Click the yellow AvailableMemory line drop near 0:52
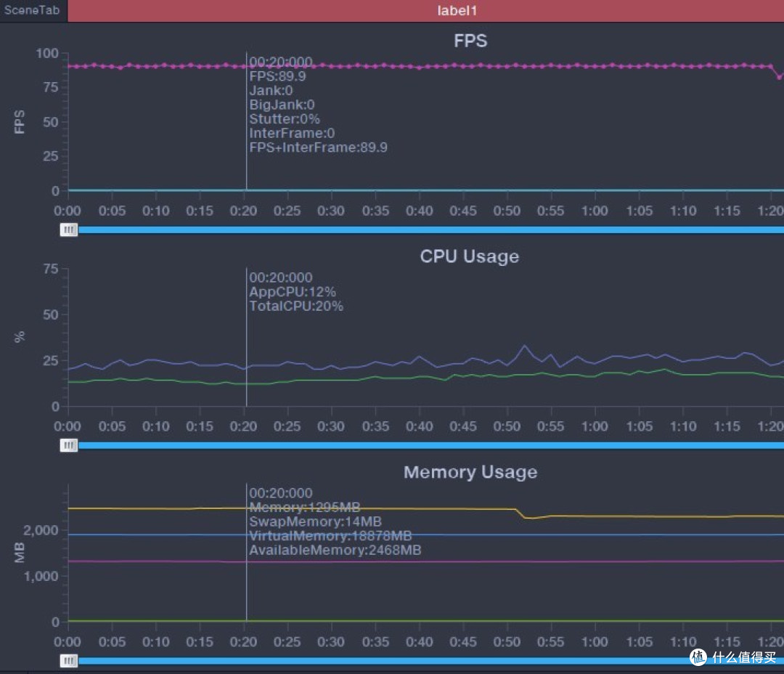 pyautogui.click(x=521, y=513)
